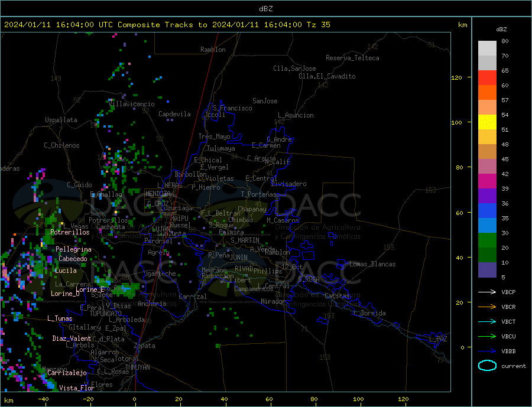Click the Tulumaya label
532x407 pixels.
tap(221, 148)
